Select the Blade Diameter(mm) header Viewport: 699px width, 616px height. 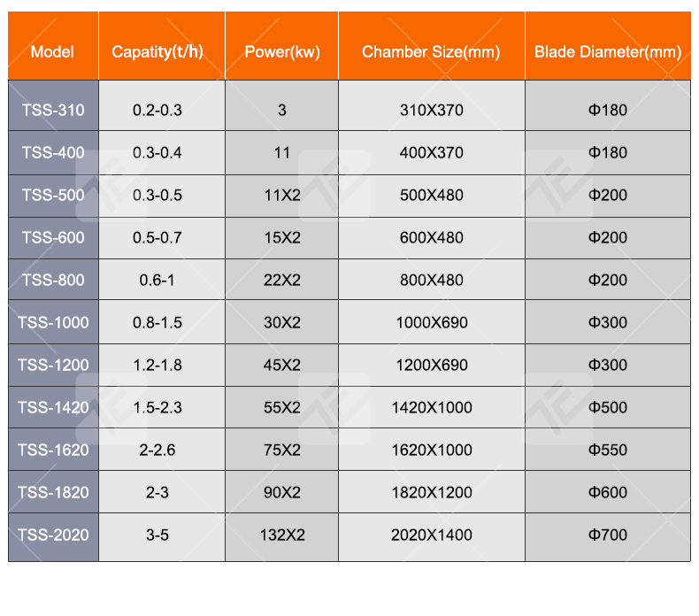pos(608,51)
